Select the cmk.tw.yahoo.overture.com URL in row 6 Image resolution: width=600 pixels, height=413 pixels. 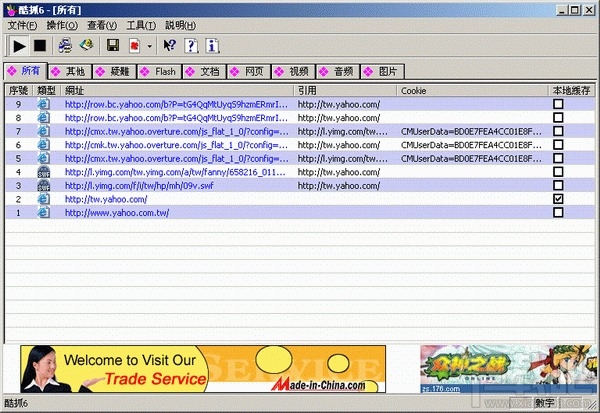[176, 145]
